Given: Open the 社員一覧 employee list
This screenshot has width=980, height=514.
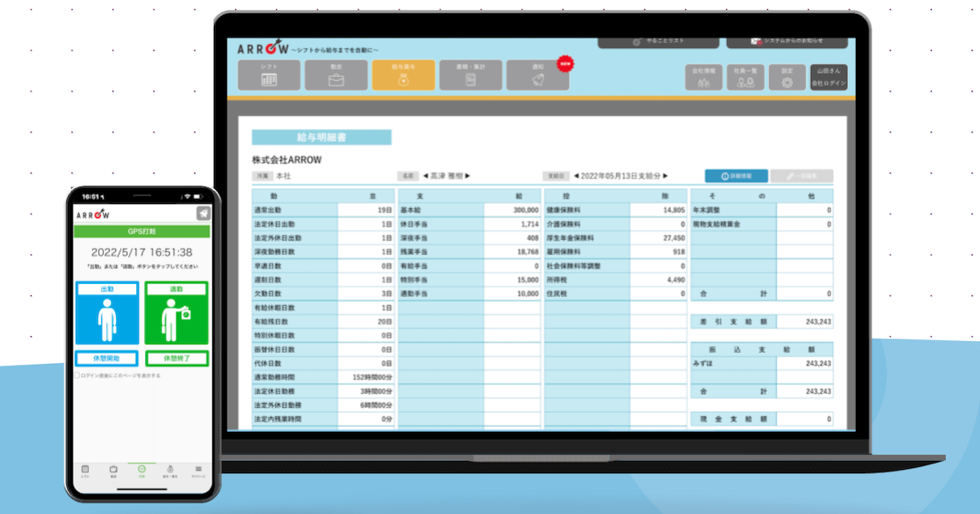Looking at the screenshot, I should 745,78.
